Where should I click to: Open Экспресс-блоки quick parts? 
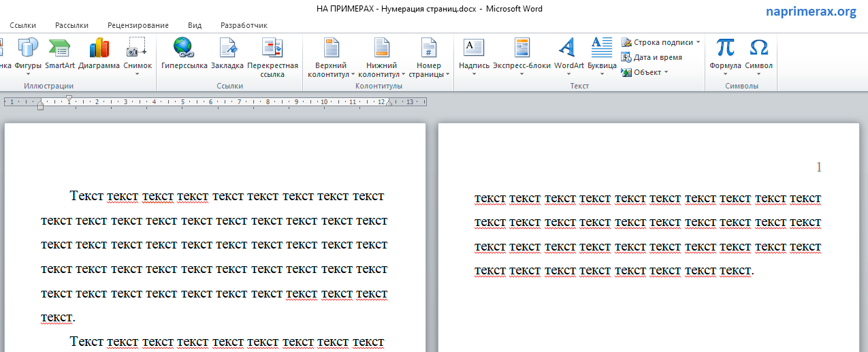click(522, 56)
